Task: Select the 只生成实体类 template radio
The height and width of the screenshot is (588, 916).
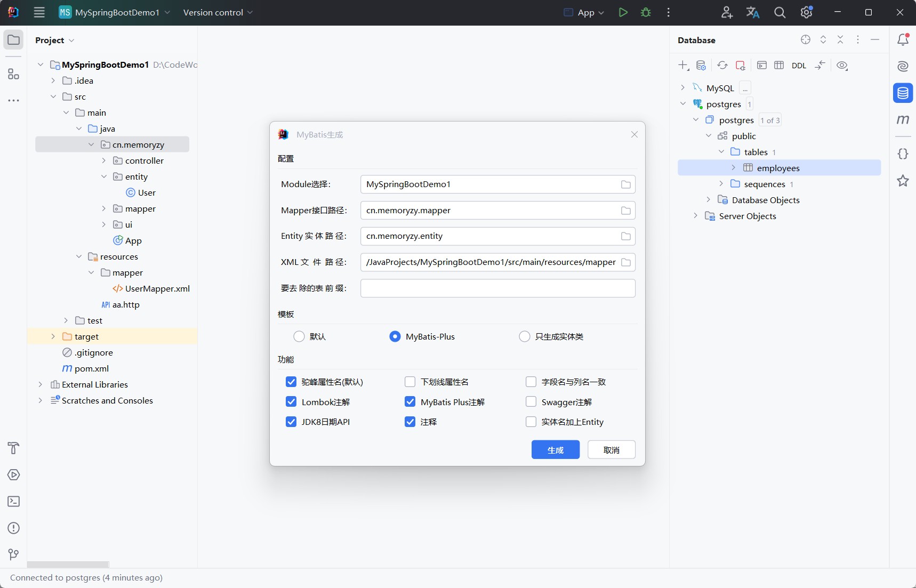Action: pyautogui.click(x=525, y=336)
